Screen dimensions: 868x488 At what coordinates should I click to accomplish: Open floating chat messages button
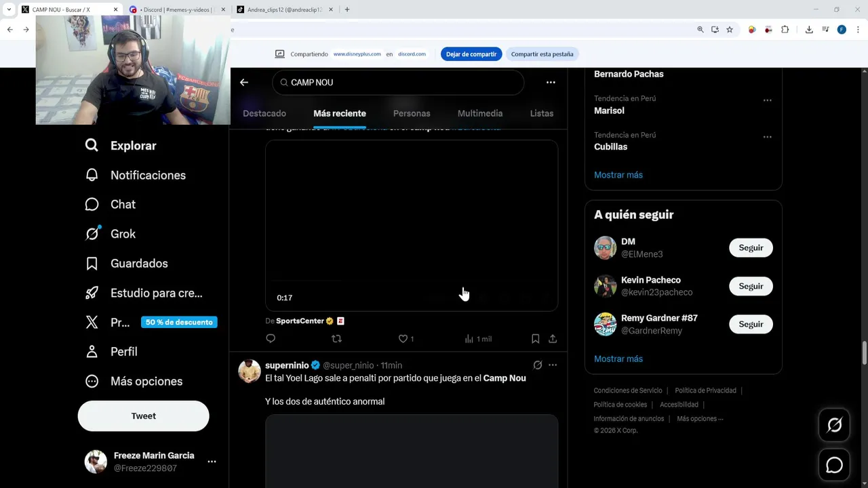tap(834, 465)
